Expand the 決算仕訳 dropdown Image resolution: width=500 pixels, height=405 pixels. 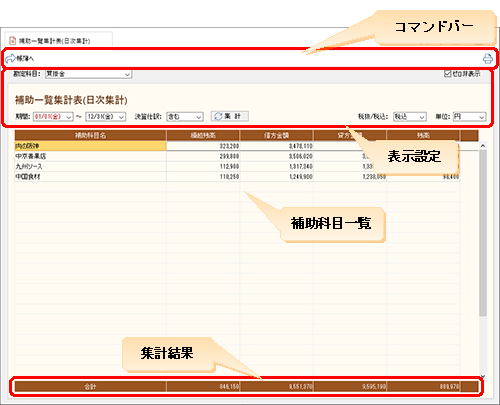(185, 117)
